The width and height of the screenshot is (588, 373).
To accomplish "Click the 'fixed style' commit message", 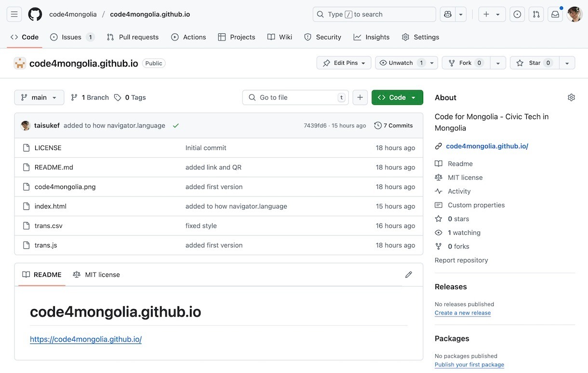I will (201, 226).
